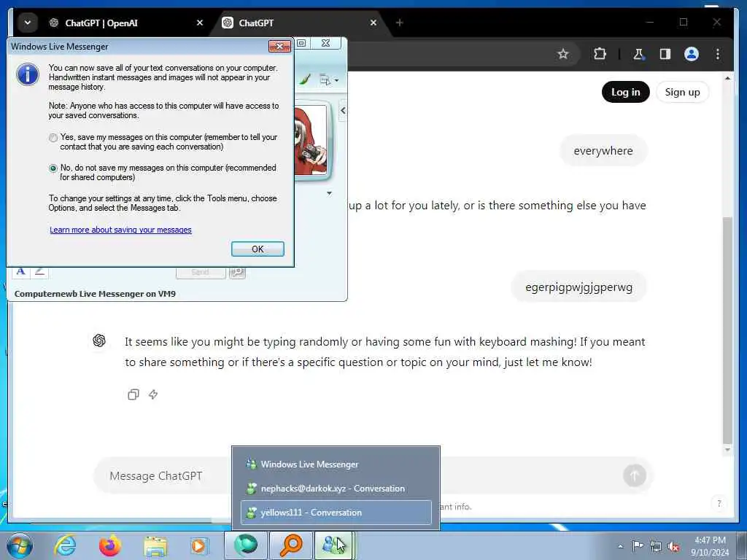747x560 pixels.
Task: Copy the ChatGPT response with copy icon
Action: tap(133, 394)
